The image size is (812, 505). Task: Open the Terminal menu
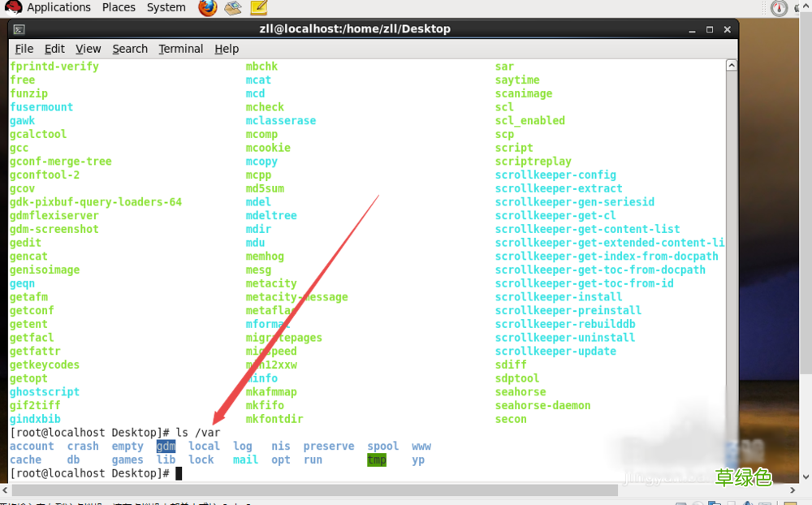180,48
